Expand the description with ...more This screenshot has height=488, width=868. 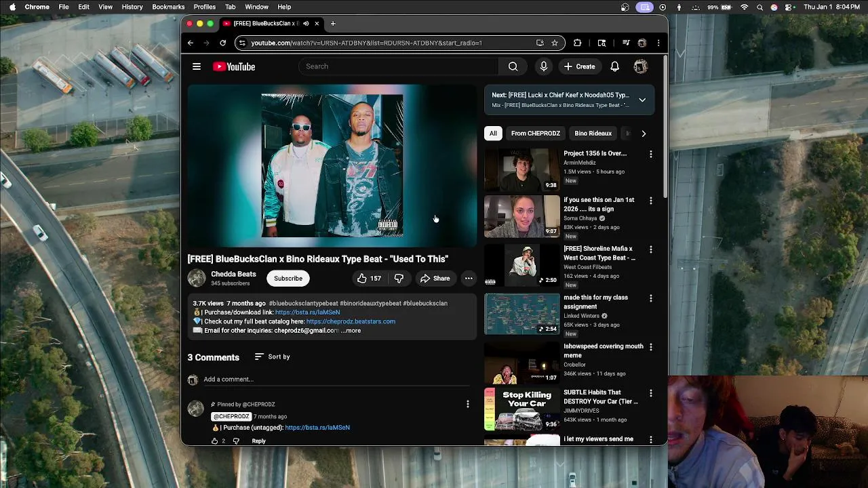[x=351, y=331]
